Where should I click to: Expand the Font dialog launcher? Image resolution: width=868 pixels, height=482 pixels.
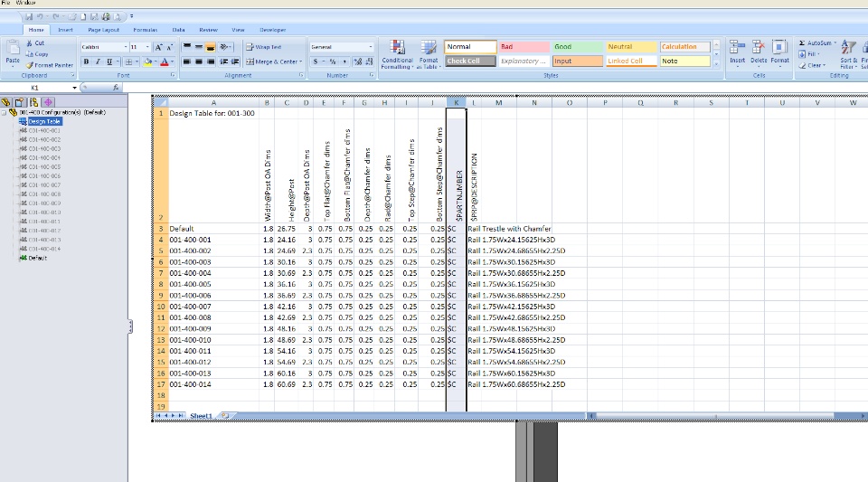173,75
